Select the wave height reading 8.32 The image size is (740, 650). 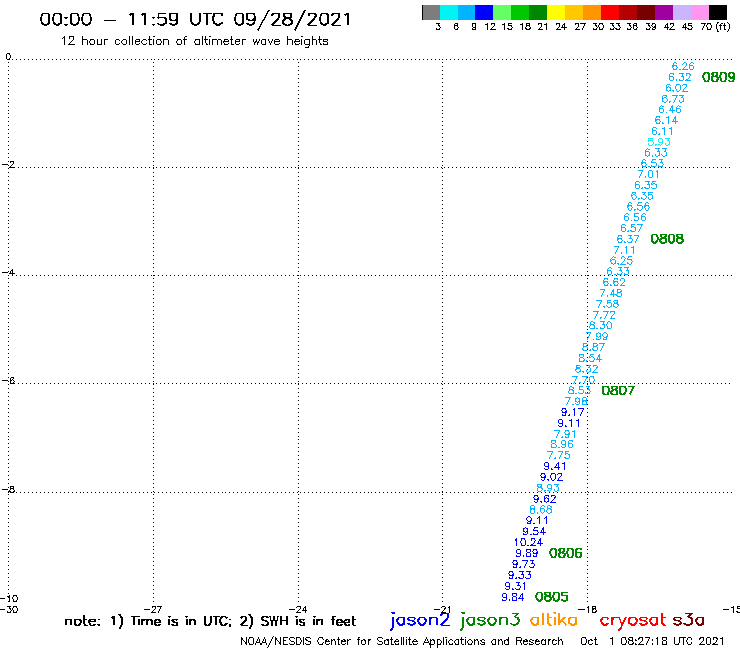pos(587,369)
